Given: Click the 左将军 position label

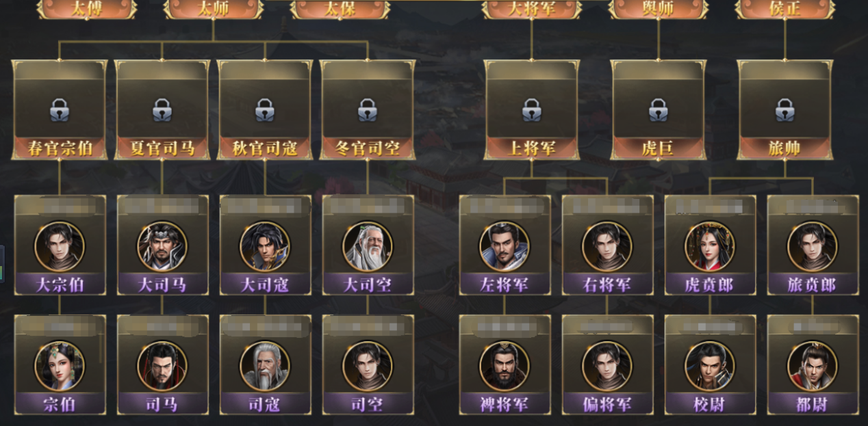Looking at the screenshot, I should (x=505, y=284).
